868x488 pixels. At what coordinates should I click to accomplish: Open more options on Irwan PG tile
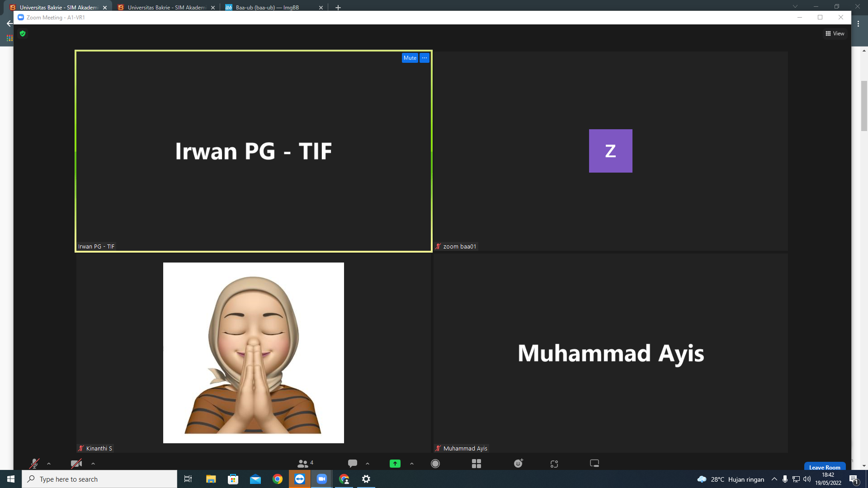point(425,58)
